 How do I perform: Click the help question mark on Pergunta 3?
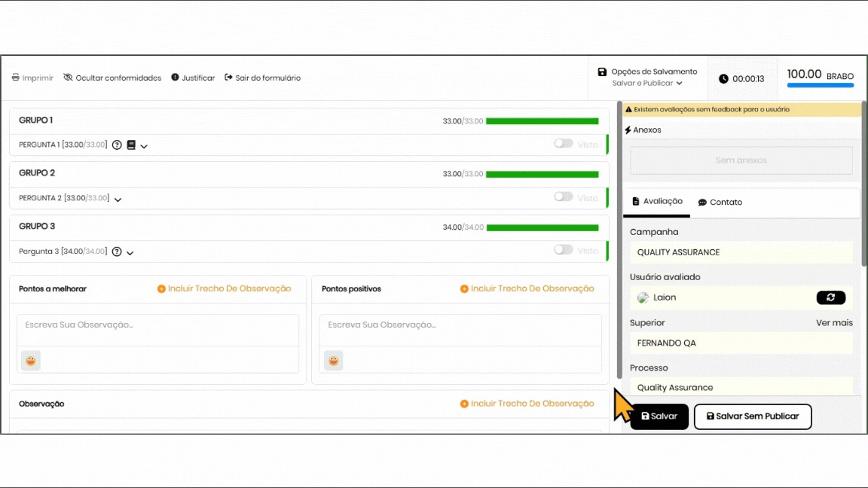pyautogui.click(x=117, y=252)
